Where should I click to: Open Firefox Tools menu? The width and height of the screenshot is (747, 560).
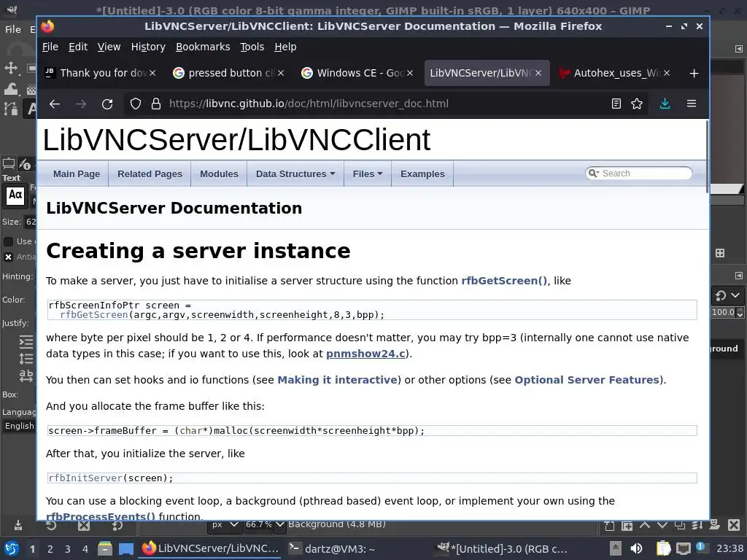coord(252,47)
